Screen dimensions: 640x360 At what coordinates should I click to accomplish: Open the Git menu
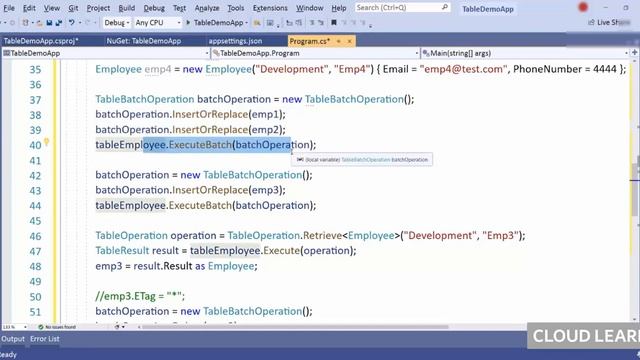(x=73, y=8)
